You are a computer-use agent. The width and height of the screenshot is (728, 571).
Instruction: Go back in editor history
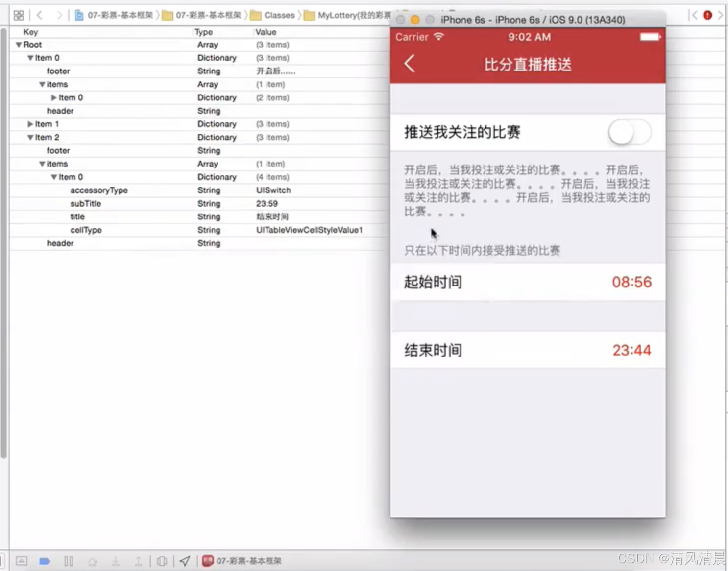(40, 15)
